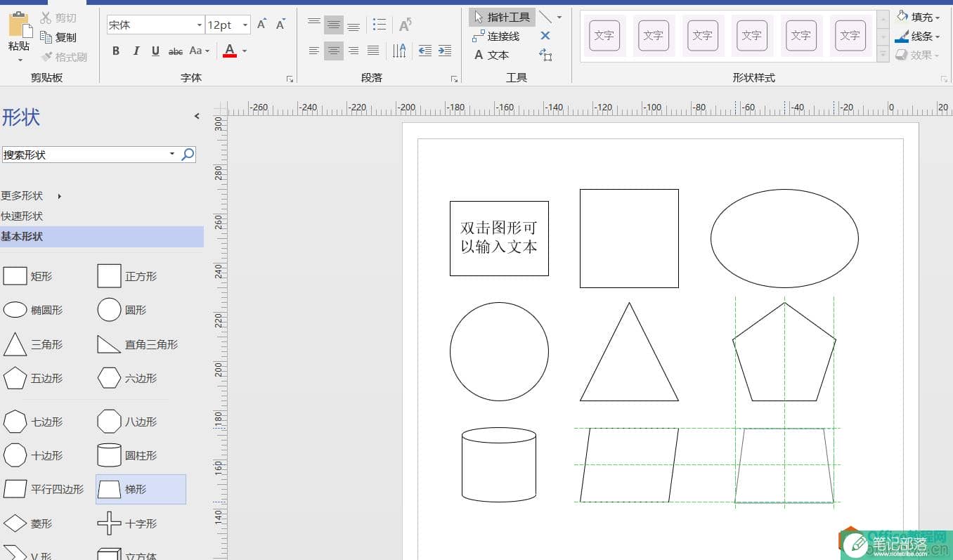This screenshot has width=953, height=560.
Task: Toggle left text alignment
Action: 314,51
